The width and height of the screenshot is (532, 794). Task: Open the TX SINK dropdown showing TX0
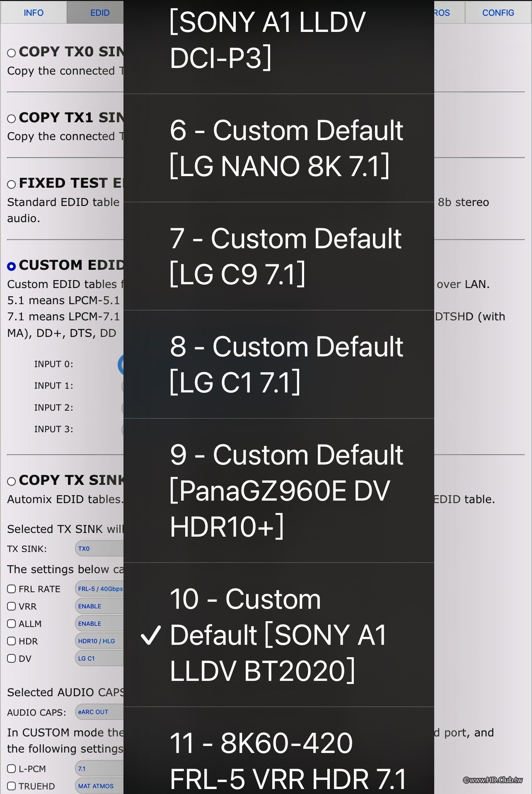pyautogui.click(x=99, y=549)
